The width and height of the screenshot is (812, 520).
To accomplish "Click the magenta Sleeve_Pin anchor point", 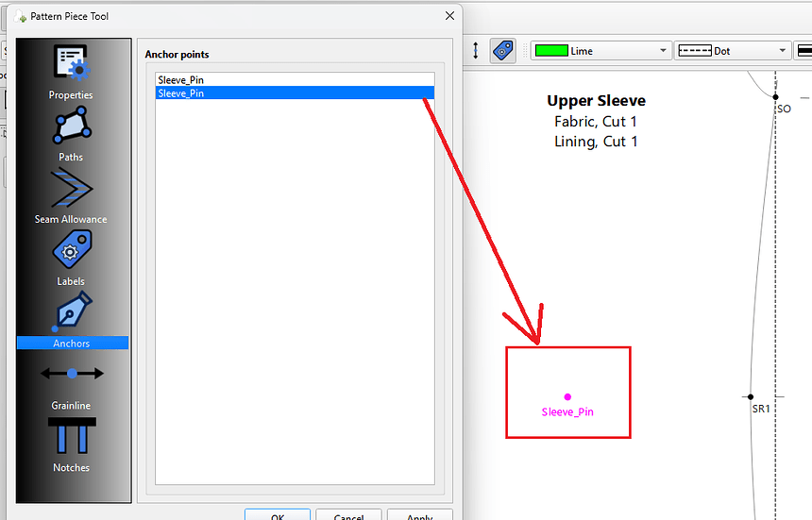I will click(x=567, y=397).
